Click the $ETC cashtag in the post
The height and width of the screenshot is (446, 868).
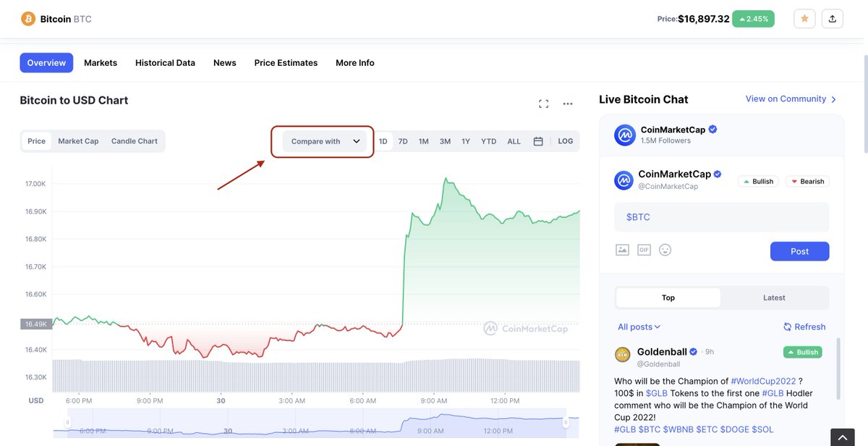coord(707,429)
